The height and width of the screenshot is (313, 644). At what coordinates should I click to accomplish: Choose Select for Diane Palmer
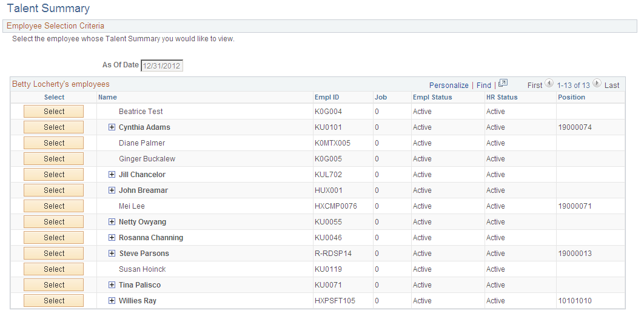coord(54,143)
